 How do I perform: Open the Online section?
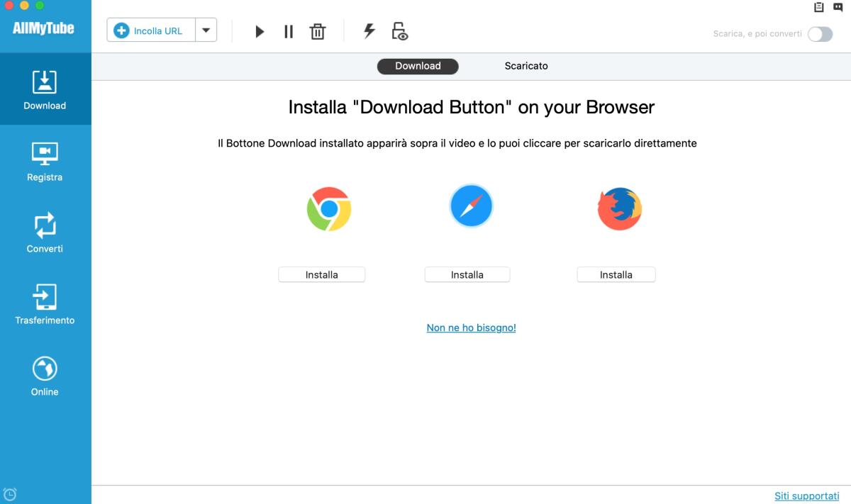pos(44,374)
